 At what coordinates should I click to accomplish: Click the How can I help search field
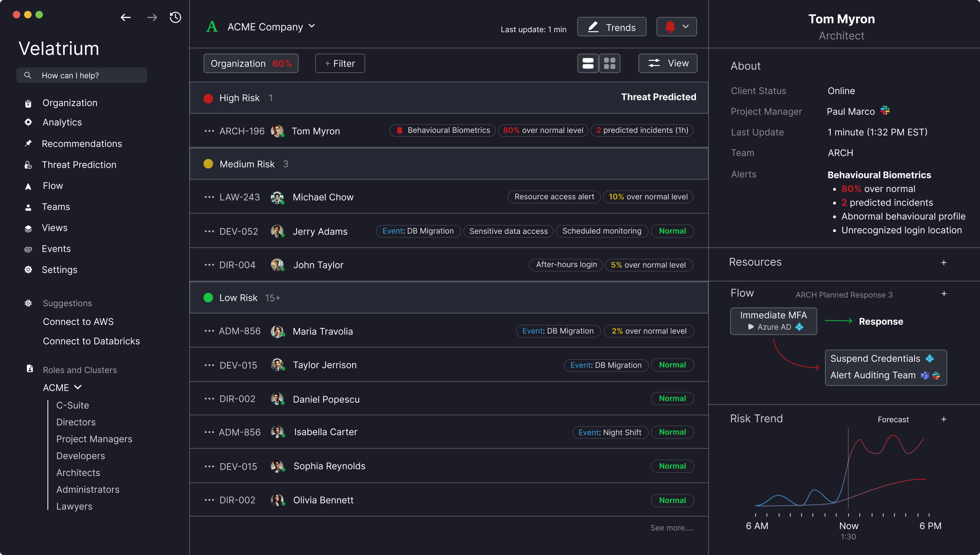tap(82, 75)
